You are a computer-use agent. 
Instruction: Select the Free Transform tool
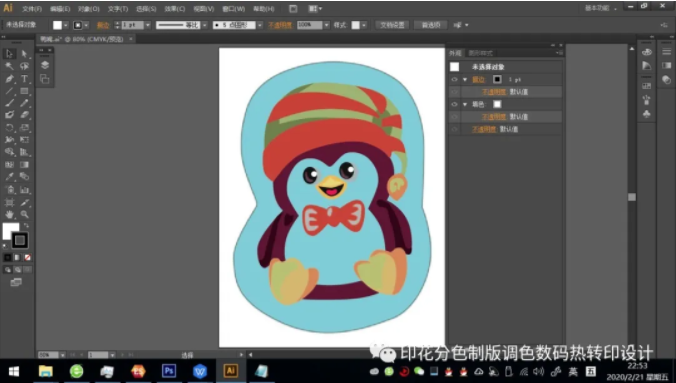24,140
